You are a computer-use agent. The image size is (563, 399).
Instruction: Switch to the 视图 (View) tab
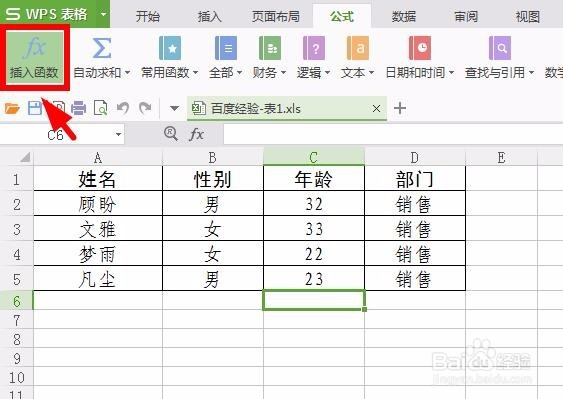click(x=528, y=17)
